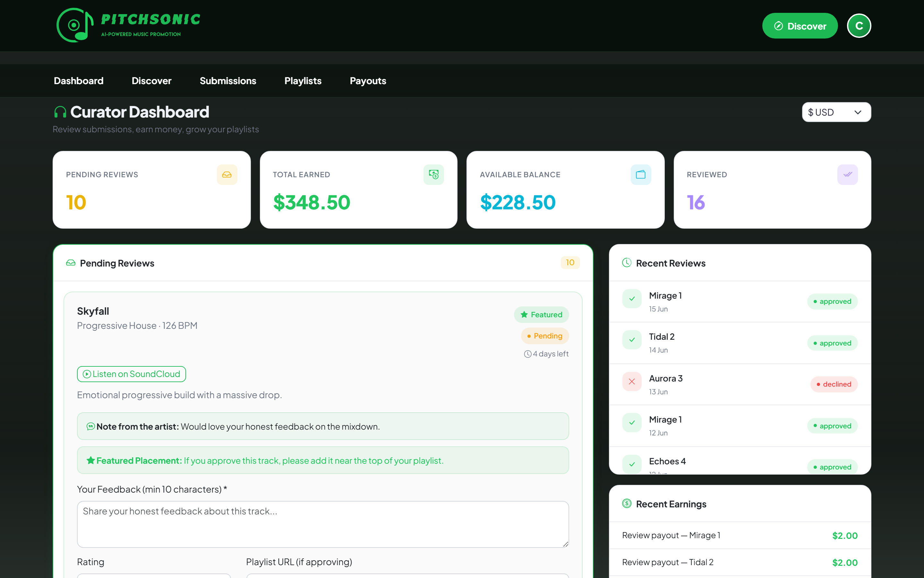
Task: Click the headphones icon beside Curator Dashboard
Action: 60,112
